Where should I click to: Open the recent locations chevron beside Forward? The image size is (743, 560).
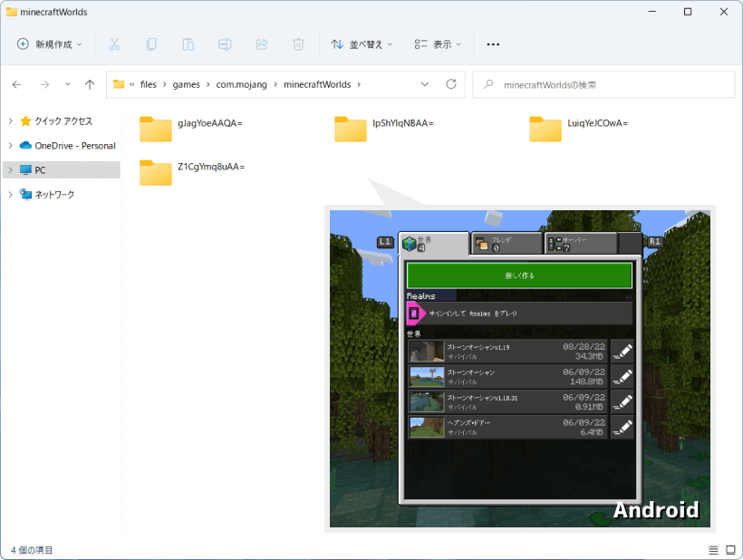(x=67, y=84)
